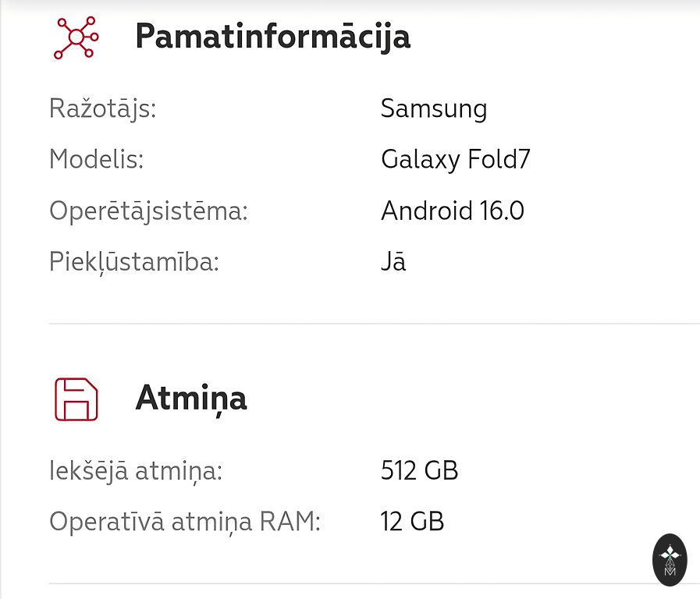Select the Samsung manufacturer value
The image size is (700, 599).
(434, 108)
